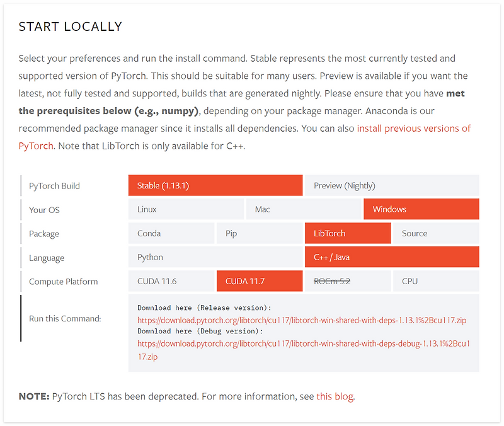Click the START LOCALLY heading

click(x=71, y=26)
